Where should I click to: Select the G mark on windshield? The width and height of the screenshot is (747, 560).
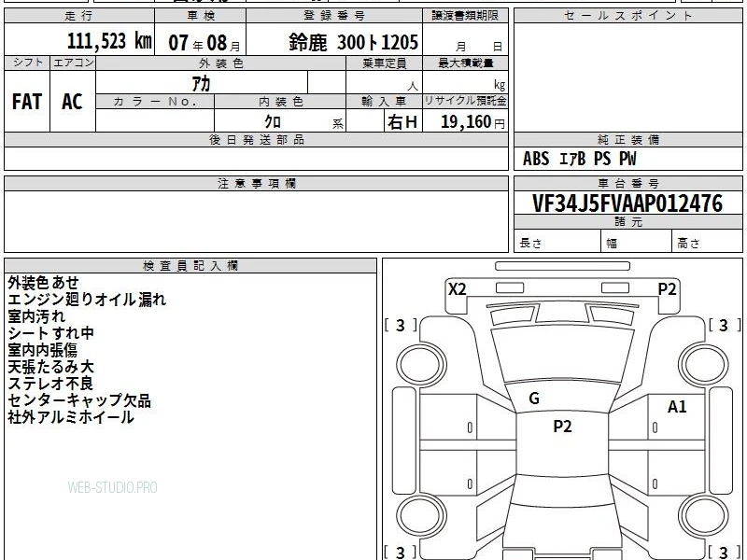tap(534, 399)
